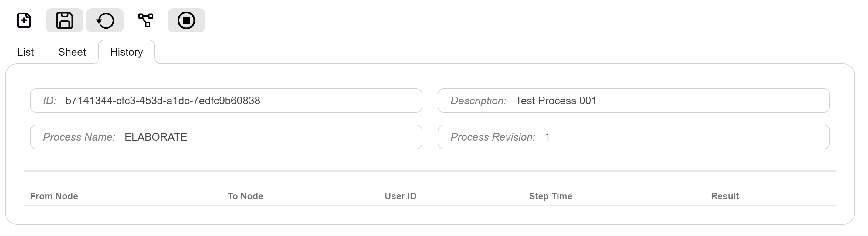868x236 pixels.
Task: Stop the process with stop icon
Action: pos(186,21)
